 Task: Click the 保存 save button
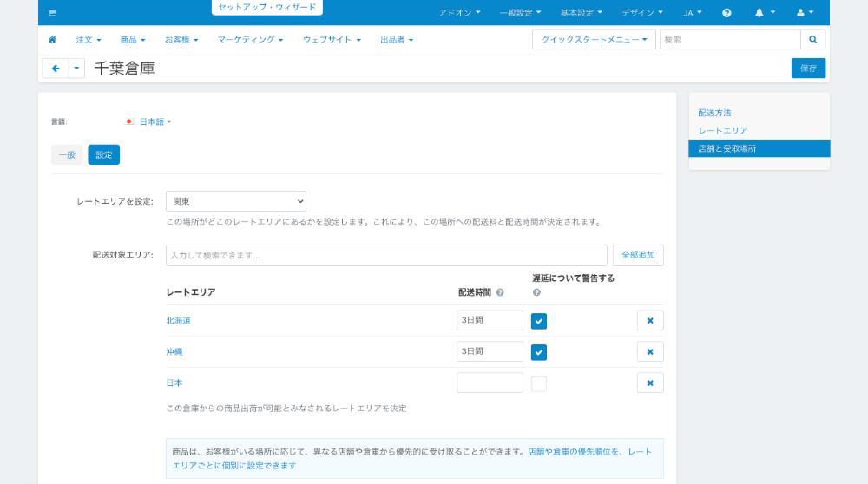808,69
